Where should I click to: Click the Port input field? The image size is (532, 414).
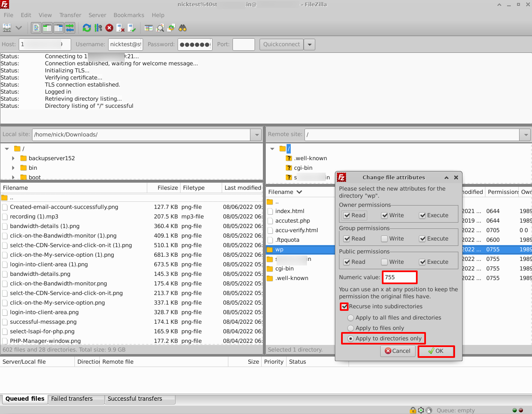click(x=244, y=45)
